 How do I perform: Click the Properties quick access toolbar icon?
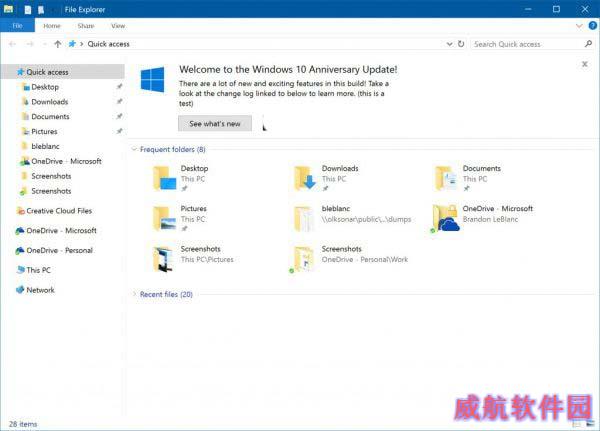pyautogui.click(x=28, y=10)
